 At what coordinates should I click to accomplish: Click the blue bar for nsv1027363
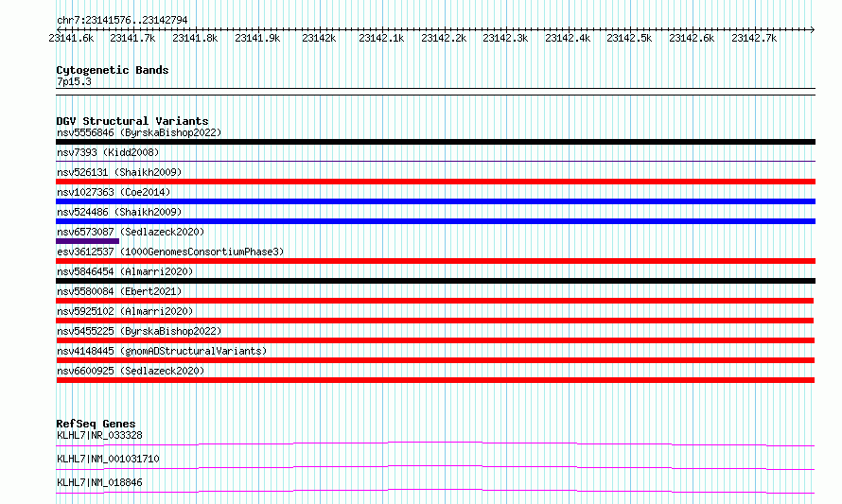(435, 201)
